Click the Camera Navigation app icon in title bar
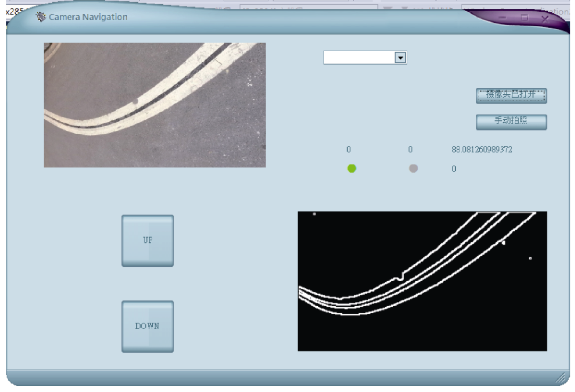The image size is (575, 392). (40, 17)
